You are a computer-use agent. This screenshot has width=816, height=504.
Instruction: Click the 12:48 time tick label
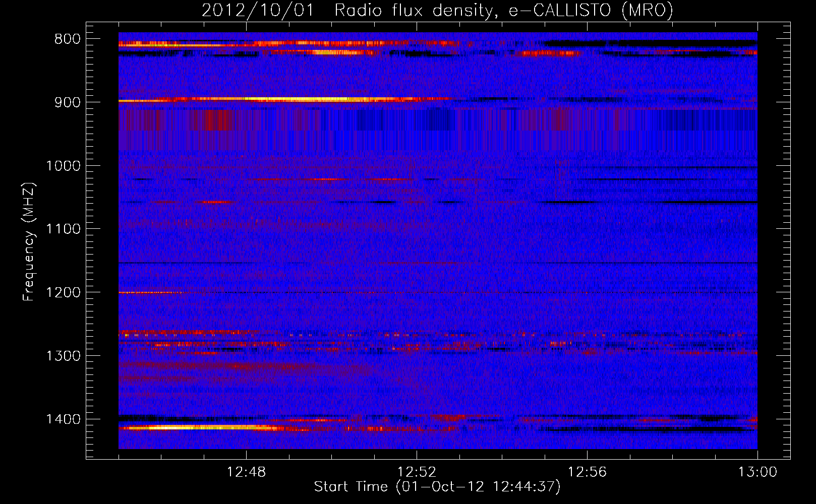click(x=246, y=472)
